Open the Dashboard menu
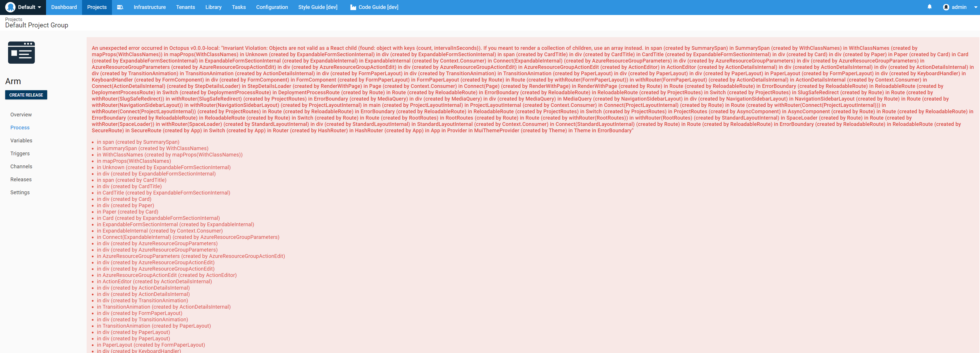The height and width of the screenshot is (353, 980). [x=64, y=7]
